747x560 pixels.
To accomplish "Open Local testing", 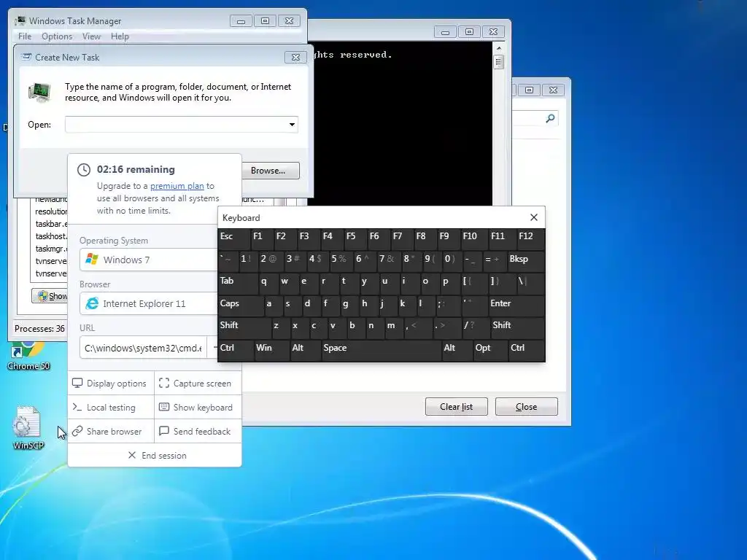I will pos(111,408).
